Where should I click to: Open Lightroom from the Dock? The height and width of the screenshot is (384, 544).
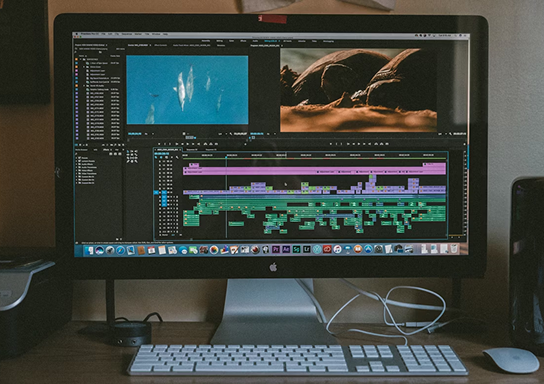(x=307, y=249)
